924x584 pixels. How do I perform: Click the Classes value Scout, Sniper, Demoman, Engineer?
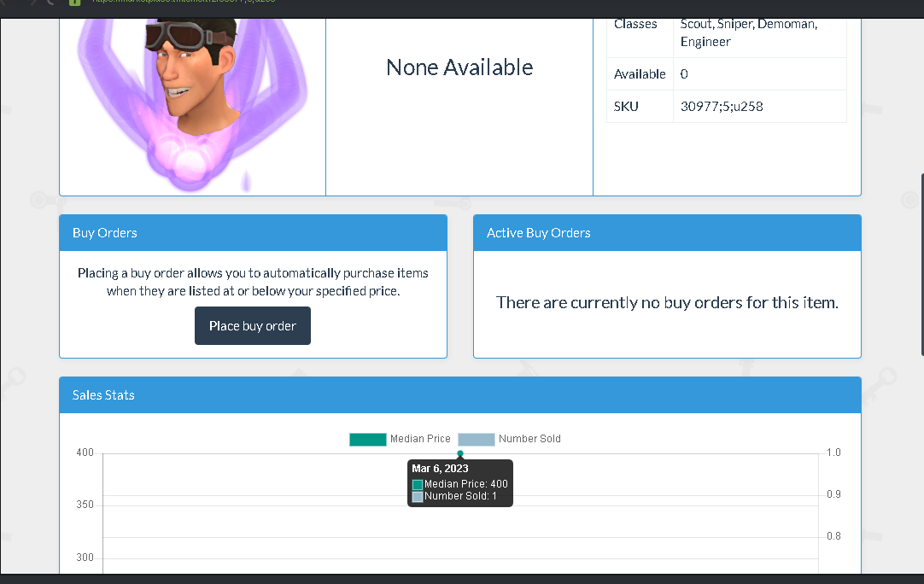pyautogui.click(x=748, y=33)
